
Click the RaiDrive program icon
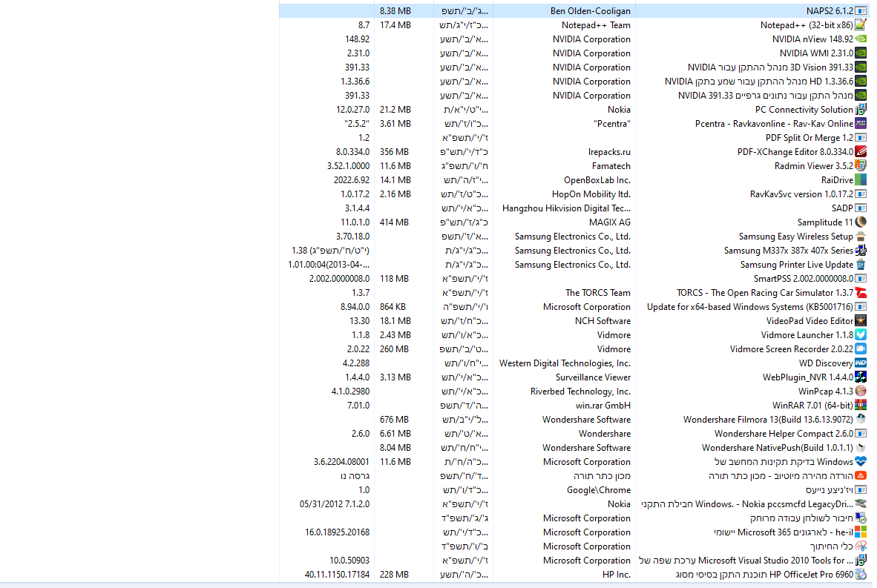(861, 180)
